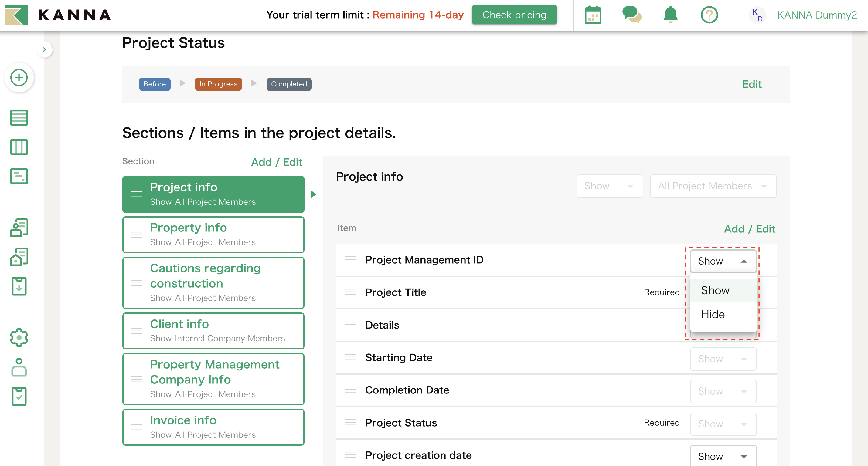Click the notifications bell icon
The image size is (868, 466).
[670, 15]
